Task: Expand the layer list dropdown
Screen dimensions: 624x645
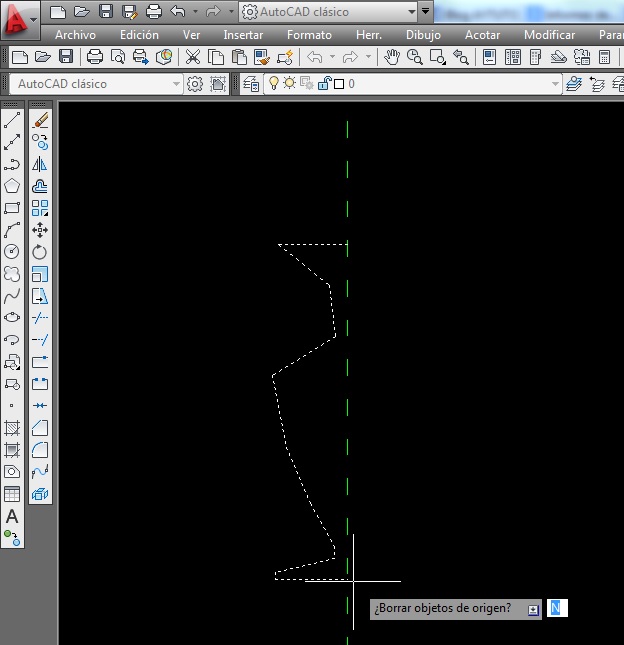Action: (555, 84)
